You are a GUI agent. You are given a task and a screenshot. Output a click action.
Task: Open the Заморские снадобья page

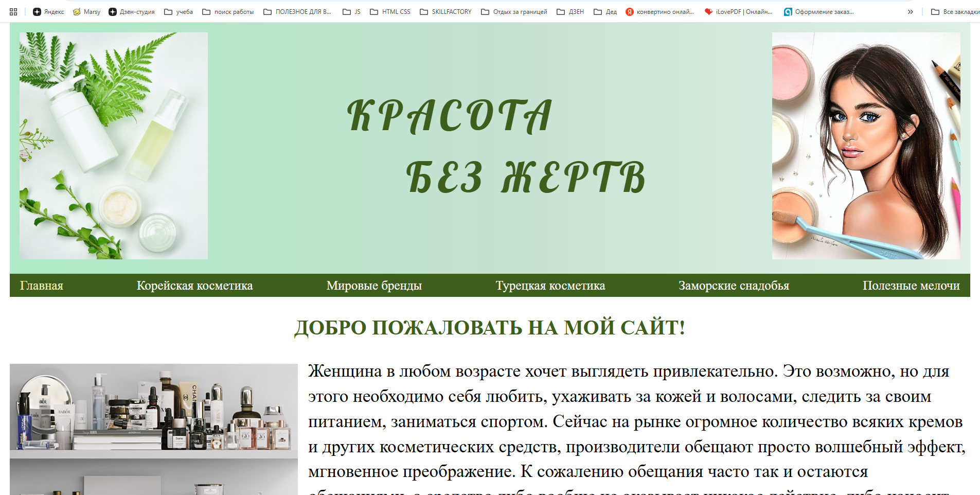point(734,286)
